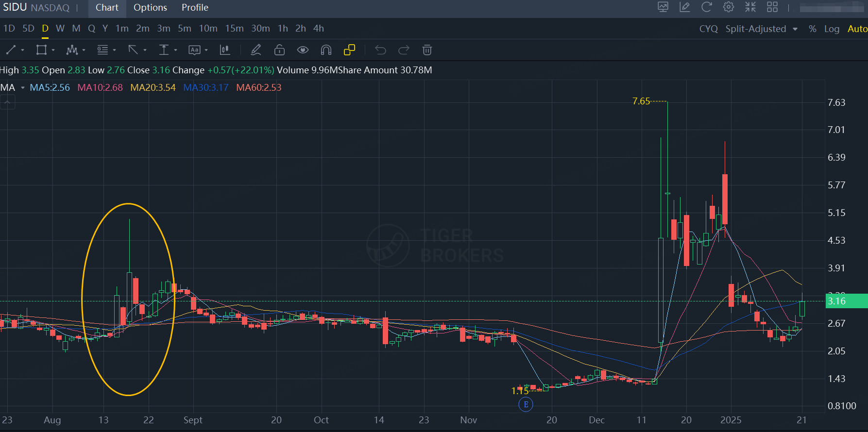Click the earnings E marker on chart

pos(526,404)
